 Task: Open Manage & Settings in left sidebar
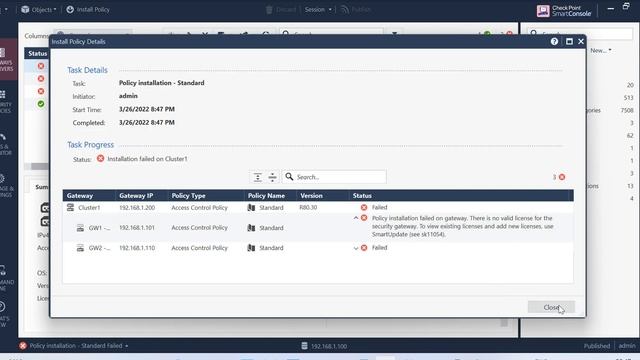coord(7,186)
